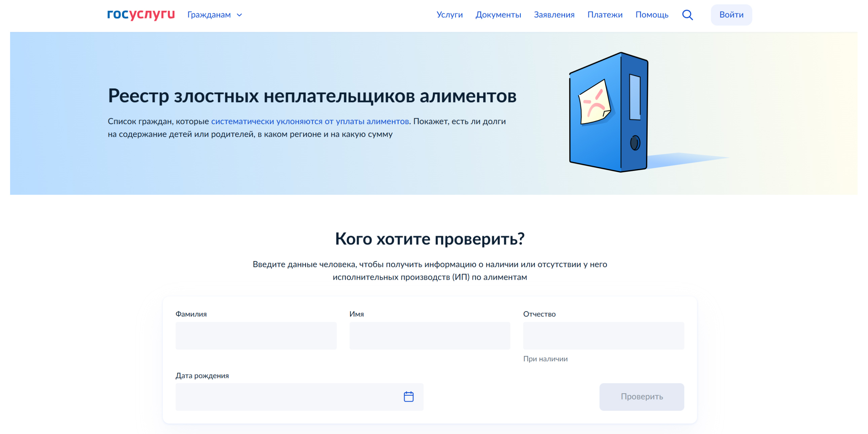This screenshot has height=434, width=868.
Task: Click the Проверить button
Action: [x=642, y=396]
